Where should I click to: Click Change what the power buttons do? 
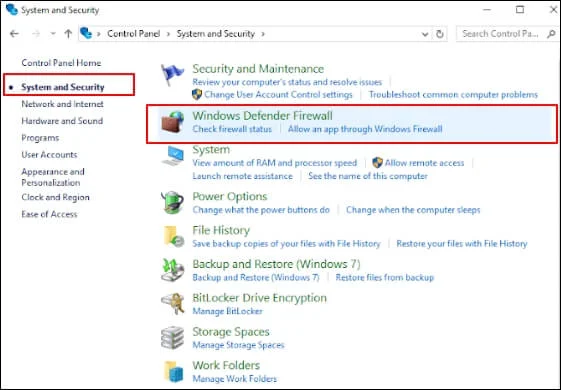tap(261, 210)
